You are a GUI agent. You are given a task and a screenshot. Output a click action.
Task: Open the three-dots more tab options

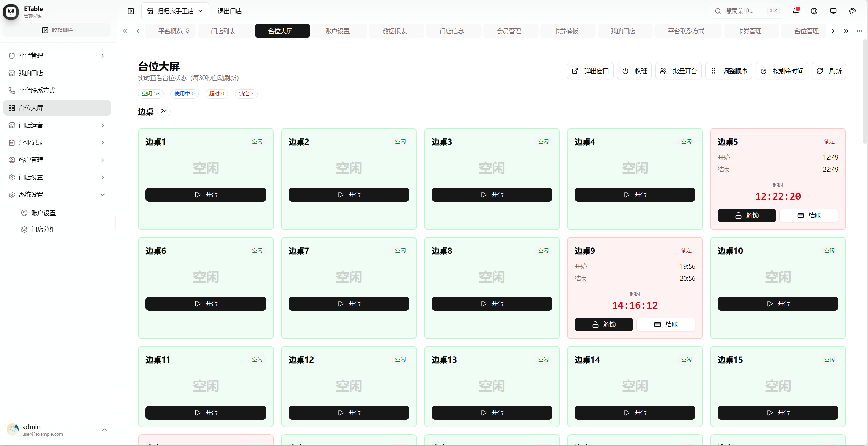point(859,31)
